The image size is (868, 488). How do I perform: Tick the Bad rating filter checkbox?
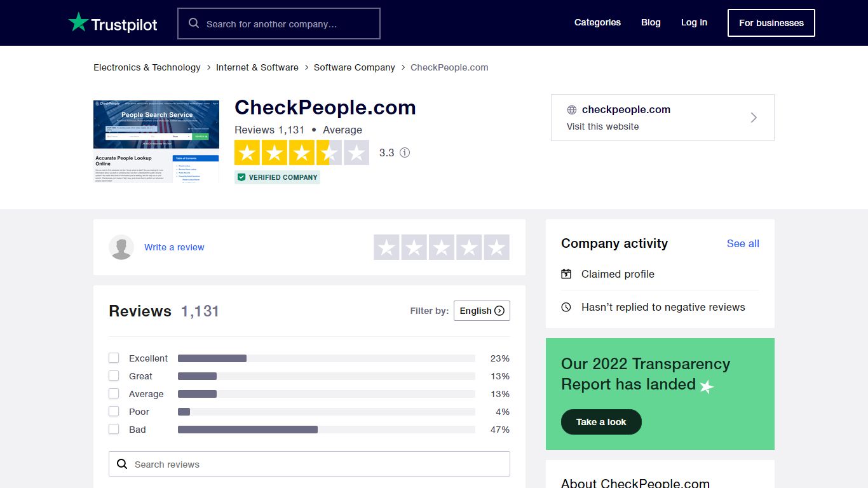(114, 429)
